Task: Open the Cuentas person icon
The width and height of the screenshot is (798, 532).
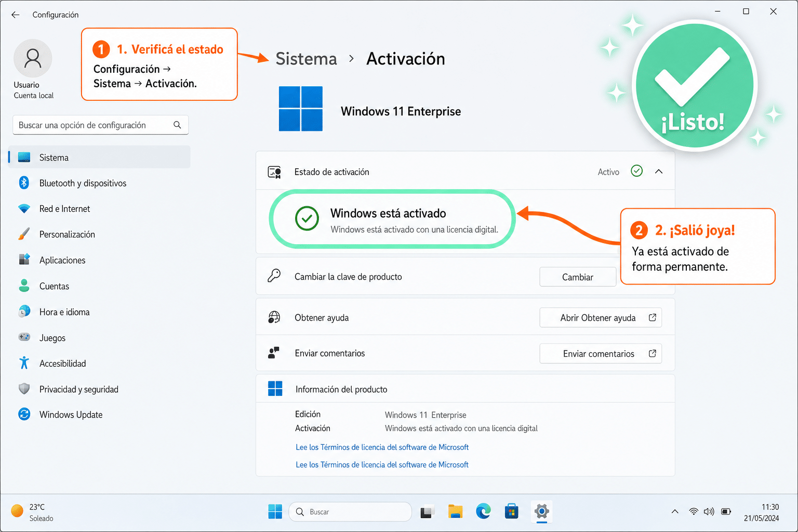Action: tap(24, 286)
